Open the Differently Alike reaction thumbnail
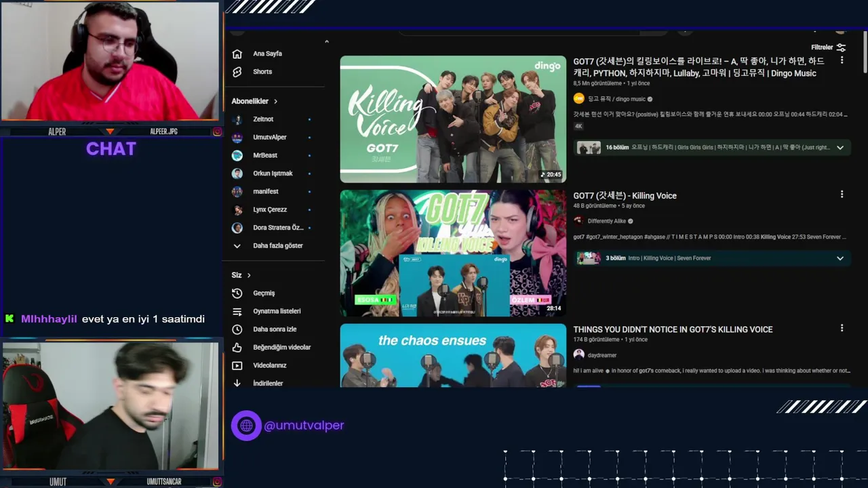This screenshot has width=868, height=488. coord(453,253)
